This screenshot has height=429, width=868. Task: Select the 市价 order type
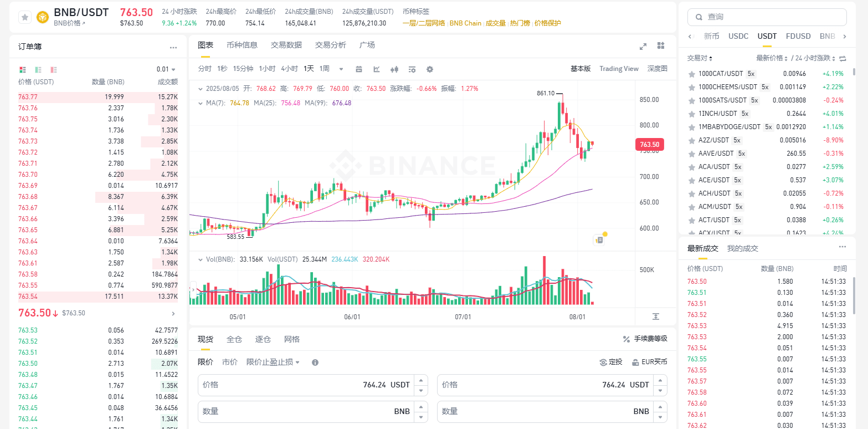pos(230,362)
